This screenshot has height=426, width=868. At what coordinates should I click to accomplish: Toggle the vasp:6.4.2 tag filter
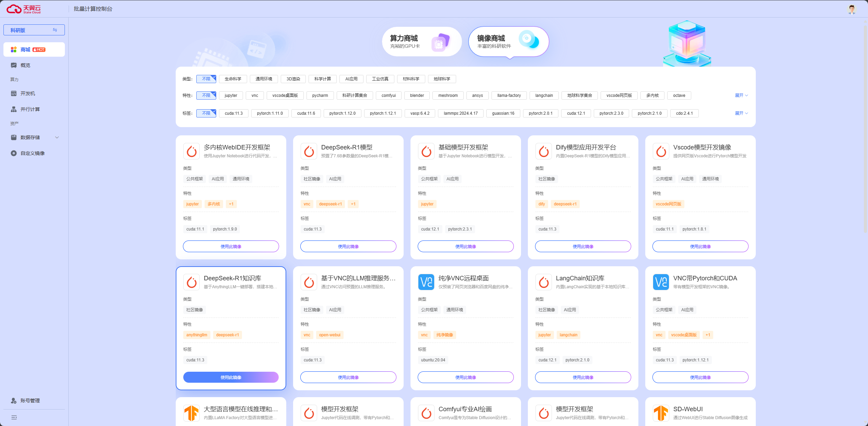click(420, 113)
